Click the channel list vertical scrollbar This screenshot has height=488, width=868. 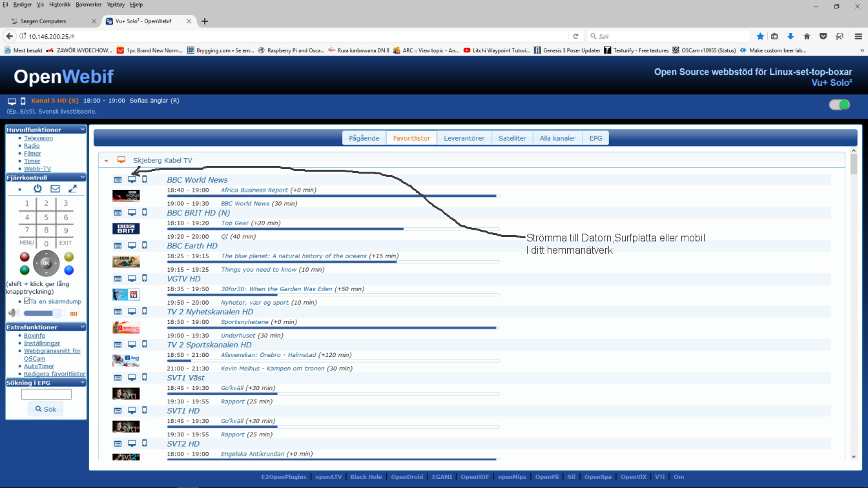click(x=854, y=305)
